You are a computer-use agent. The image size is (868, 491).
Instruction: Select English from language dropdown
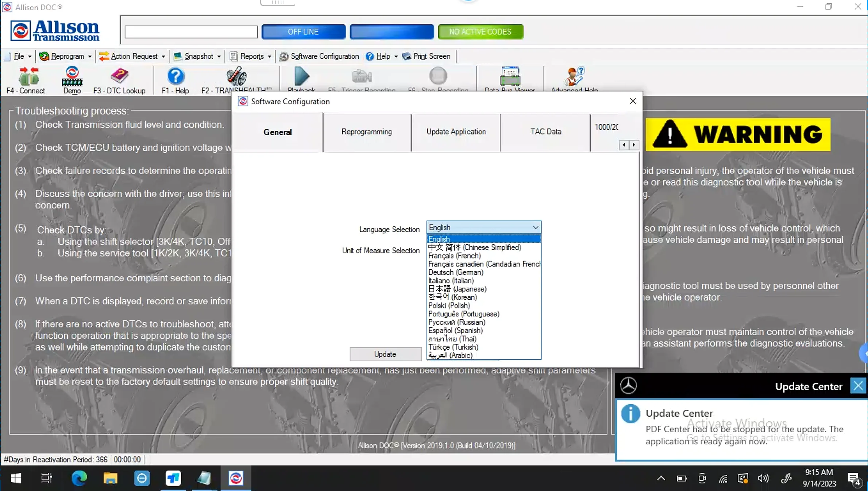438,238
